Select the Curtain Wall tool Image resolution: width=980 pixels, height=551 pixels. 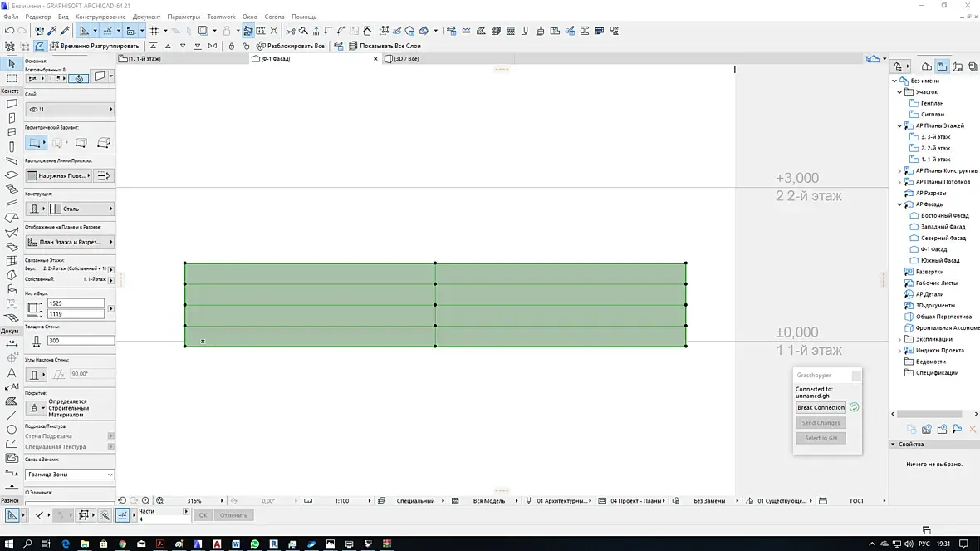click(x=12, y=261)
